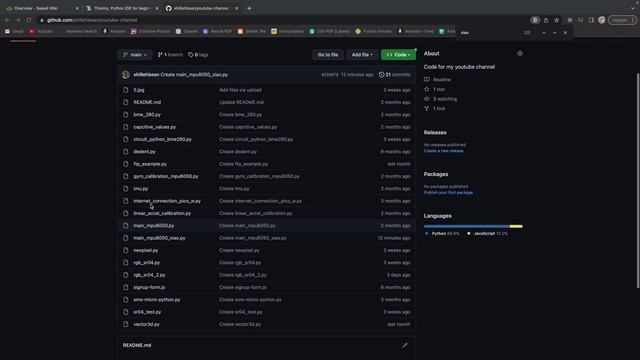Jump to previous find result arrow

click(x=544, y=33)
